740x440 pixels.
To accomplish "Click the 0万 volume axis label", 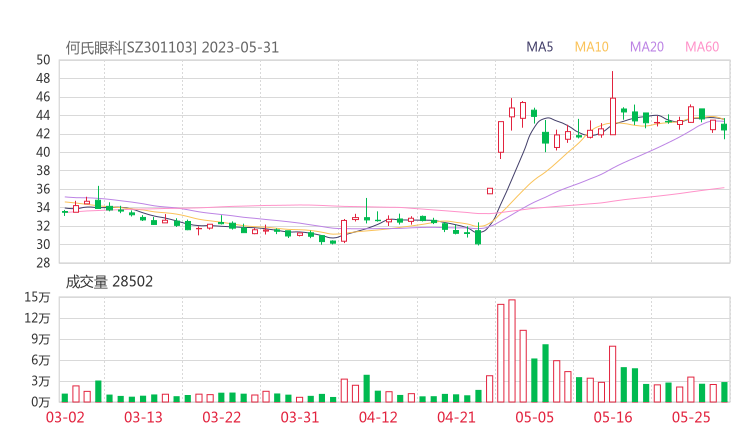I will (x=41, y=402).
